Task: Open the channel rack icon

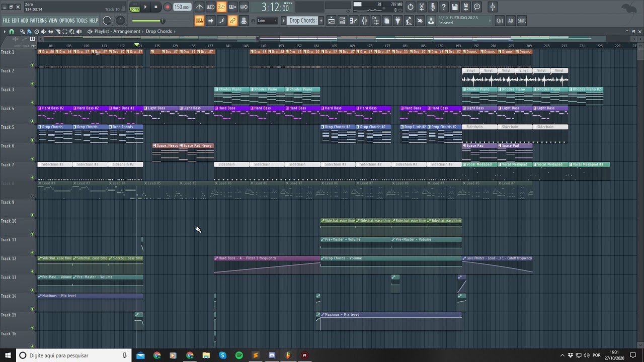Action: tap(342, 21)
